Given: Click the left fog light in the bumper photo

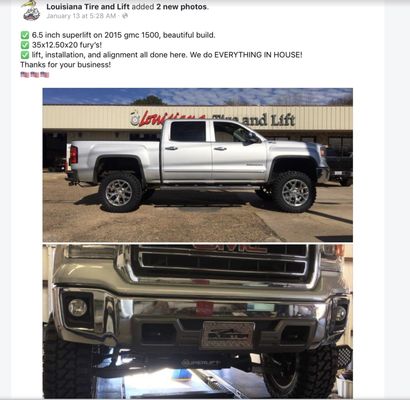Looking at the screenshot, I should 78,308.
